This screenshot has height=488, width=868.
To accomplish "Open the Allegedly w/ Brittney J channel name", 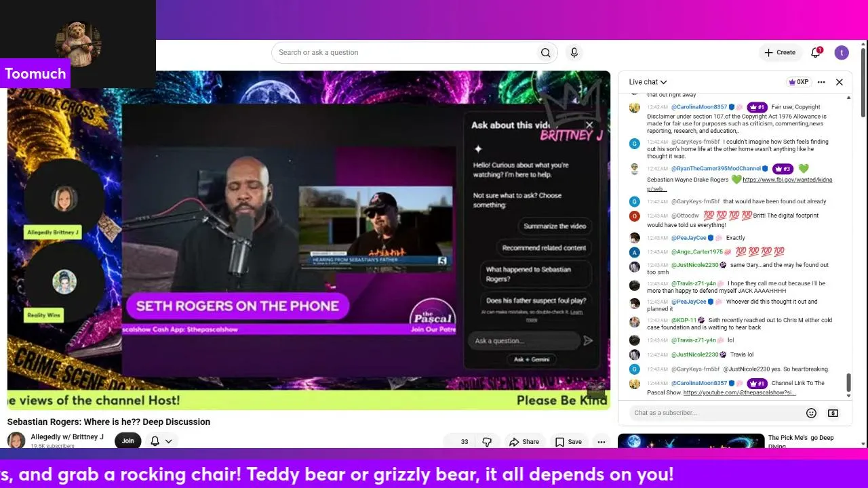I will tap(67, 437).
